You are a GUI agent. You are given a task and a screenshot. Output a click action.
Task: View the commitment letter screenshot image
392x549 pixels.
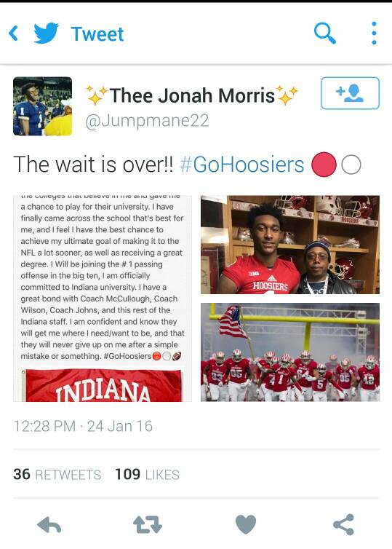(x=103, y=299)
